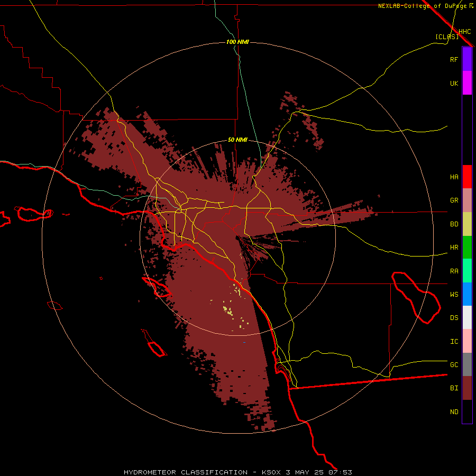Click the HA red legend swatch

point(467,177)
